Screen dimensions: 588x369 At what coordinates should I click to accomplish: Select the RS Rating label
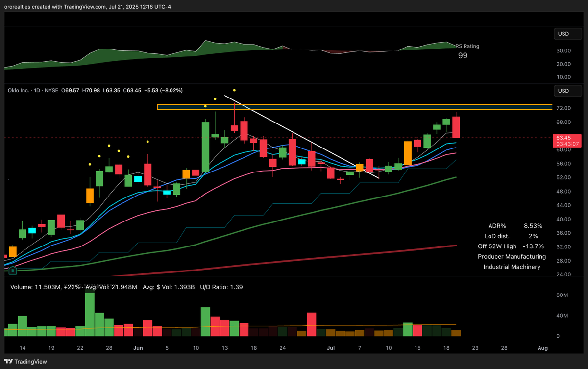467,46
